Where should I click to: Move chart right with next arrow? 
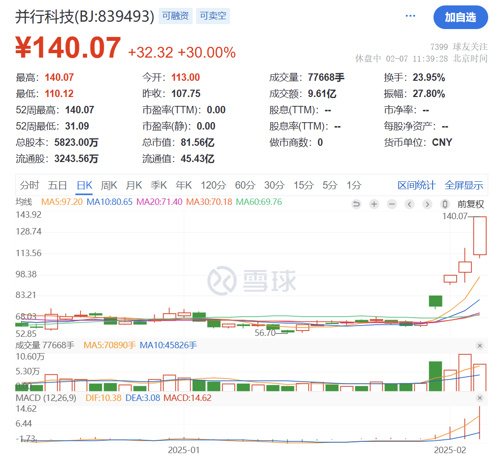tap(427, 204)
